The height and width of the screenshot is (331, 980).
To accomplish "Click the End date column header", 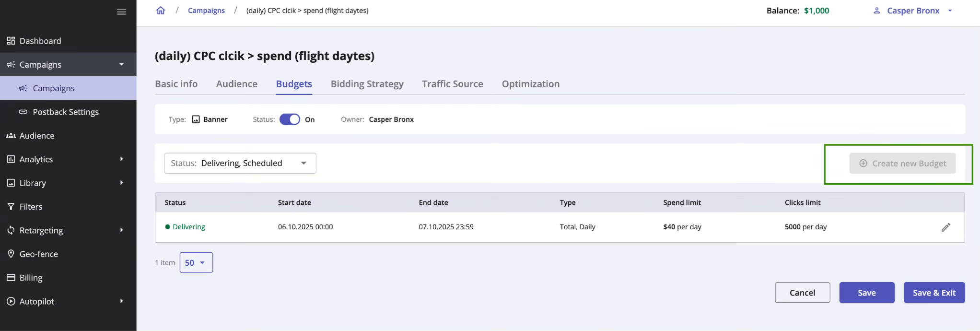I will point(433,202).
